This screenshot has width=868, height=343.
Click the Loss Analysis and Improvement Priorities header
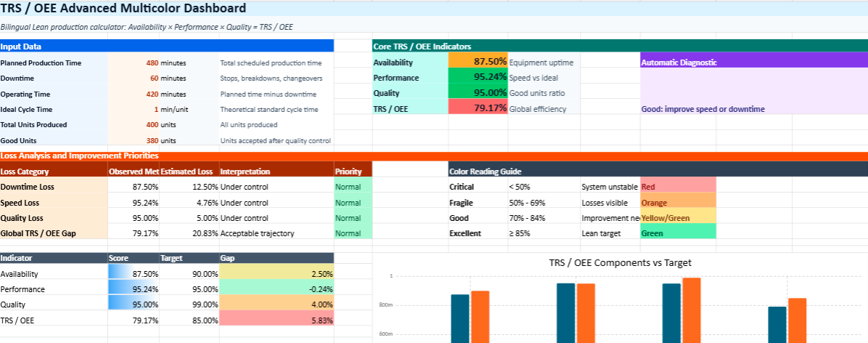[80, 156]
